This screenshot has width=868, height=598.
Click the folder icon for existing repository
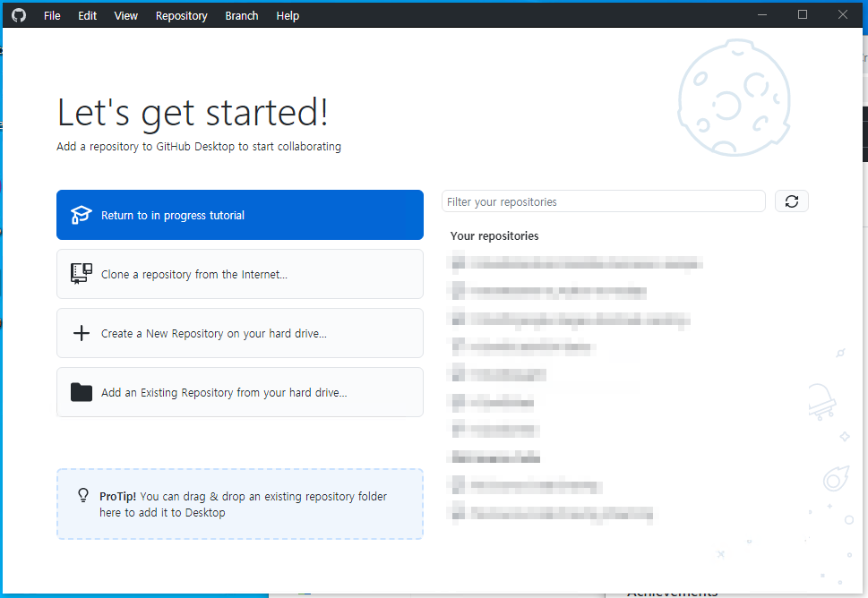82,392
